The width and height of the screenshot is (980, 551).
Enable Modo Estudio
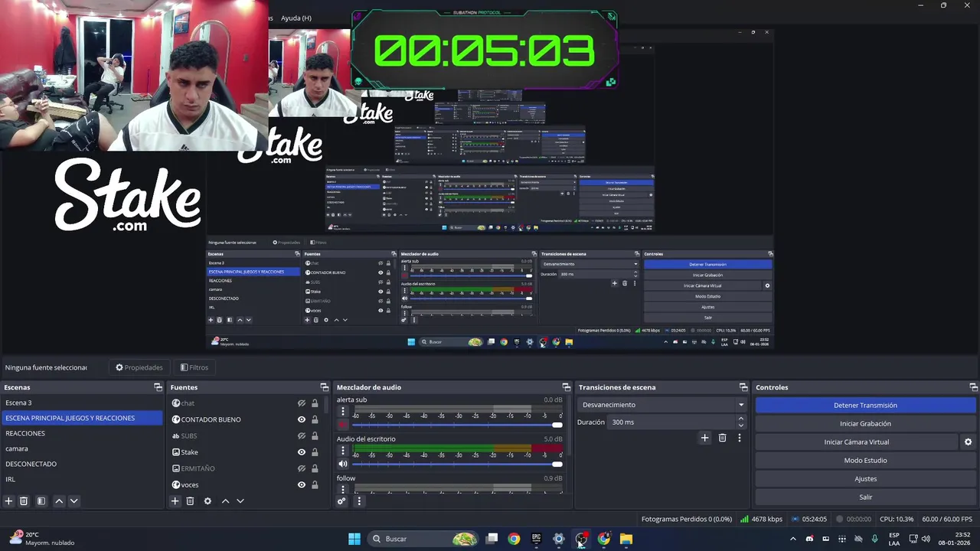point(865,461)
